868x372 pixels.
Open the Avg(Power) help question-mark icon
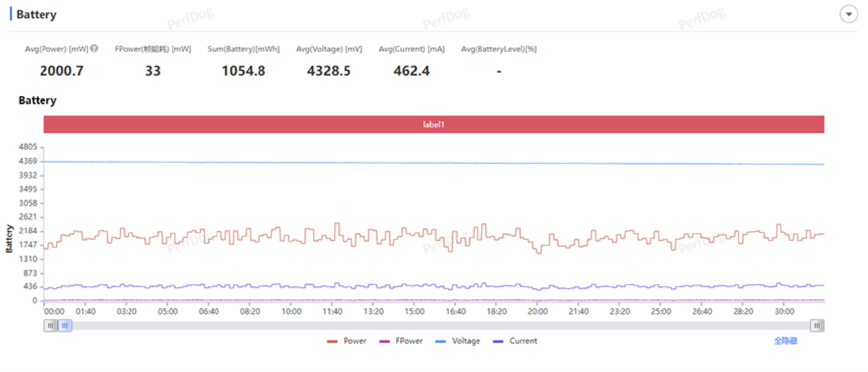point(94,48)
